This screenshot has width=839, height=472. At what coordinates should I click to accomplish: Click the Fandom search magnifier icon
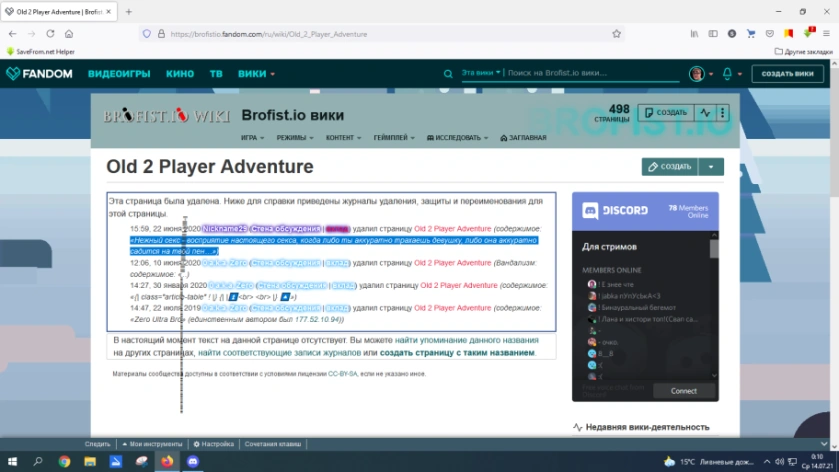pyautogui.click(x=448, y=74)
